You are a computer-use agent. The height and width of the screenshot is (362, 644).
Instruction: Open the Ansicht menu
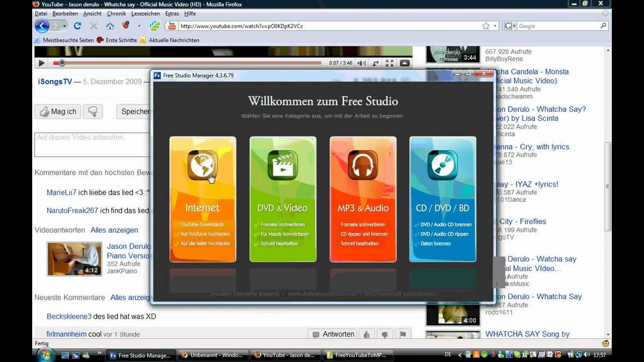click(93, 14)
